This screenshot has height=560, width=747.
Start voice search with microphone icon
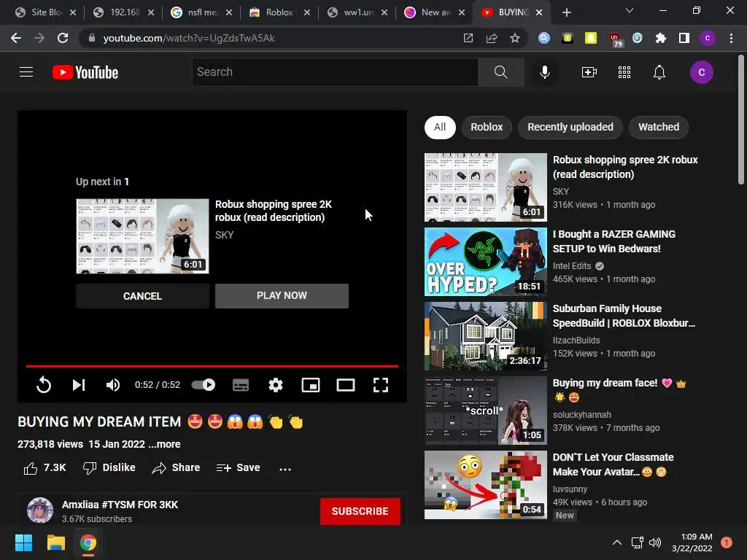coord(544,72)
